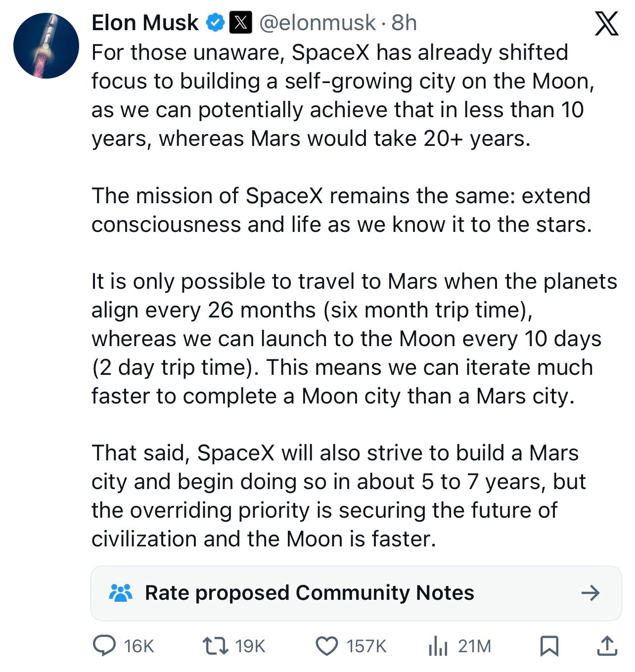Click the X logo in the top right
This screenshot has width=635, height=672.
[x=606, y=23]
